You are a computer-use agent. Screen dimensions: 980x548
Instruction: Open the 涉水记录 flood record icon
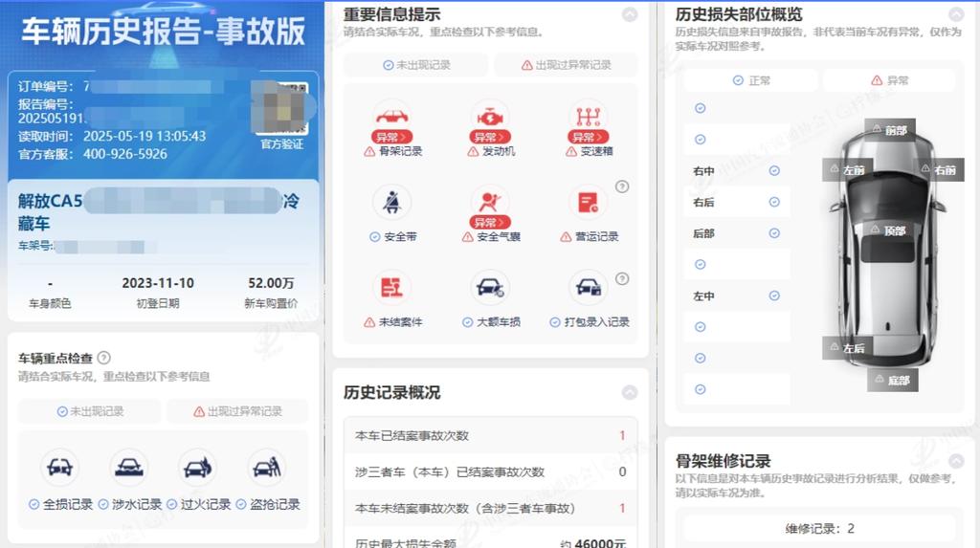129,467
